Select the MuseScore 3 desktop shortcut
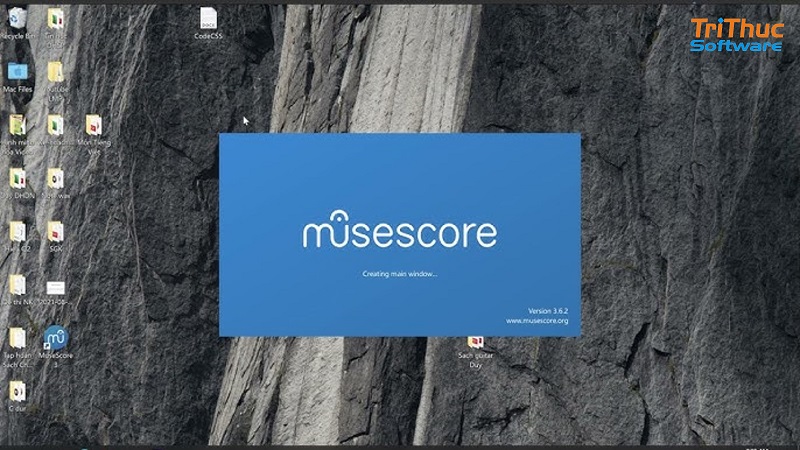The image size is (800, 450). pos(56,338)
